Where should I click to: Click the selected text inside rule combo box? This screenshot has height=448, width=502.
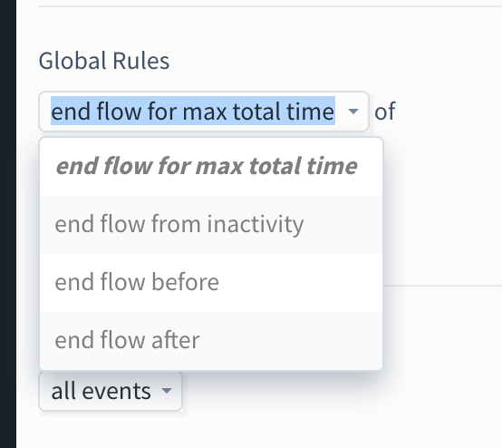coord(193,111)
